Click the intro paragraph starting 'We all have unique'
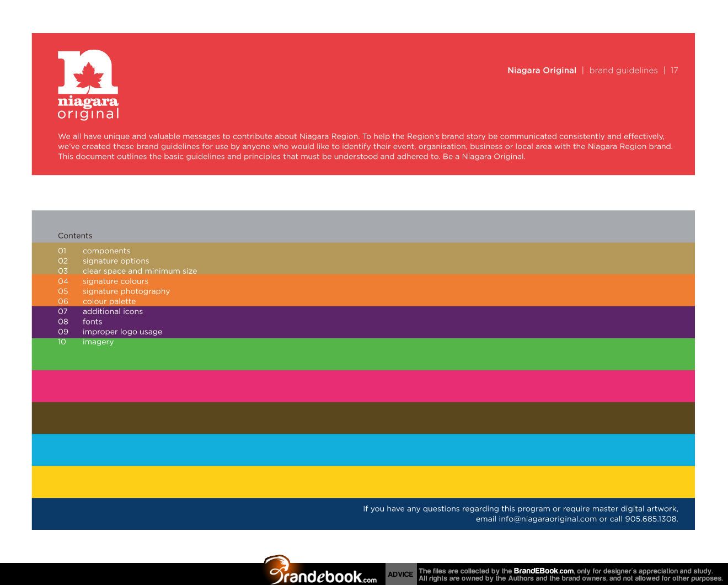 (x=365, y=146)
